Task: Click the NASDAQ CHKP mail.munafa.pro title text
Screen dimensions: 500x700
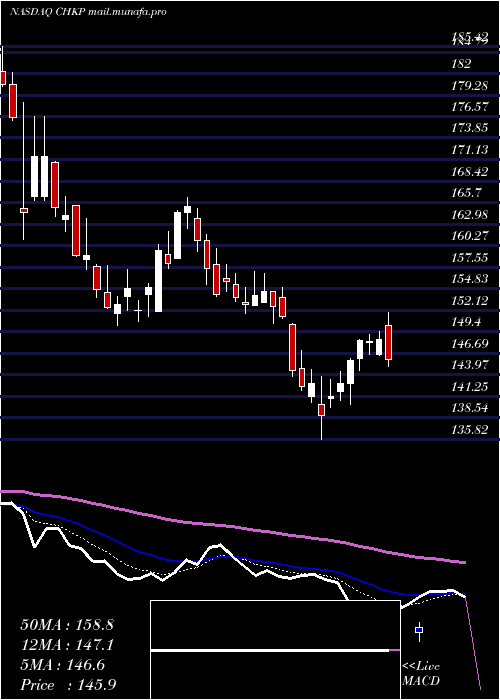Action: click(88, 12)
